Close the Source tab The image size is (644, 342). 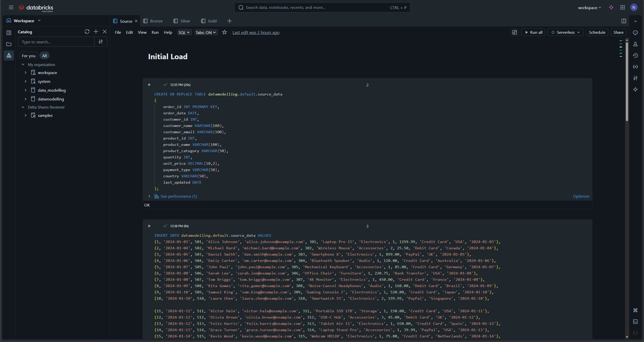tap(136, 21)
